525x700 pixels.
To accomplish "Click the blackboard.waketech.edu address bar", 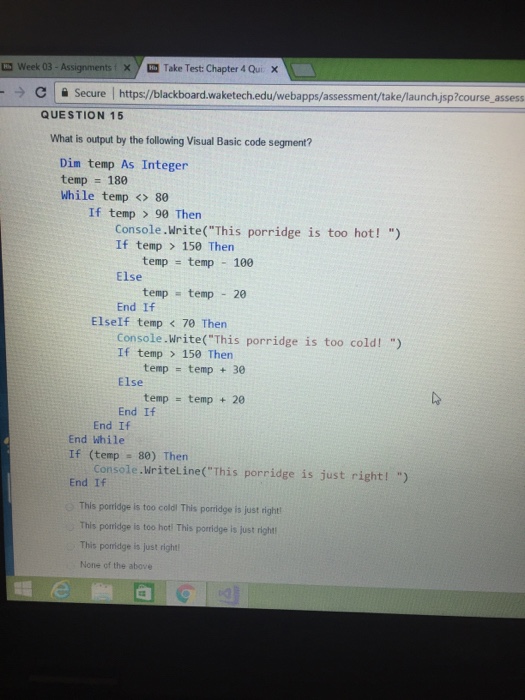I will coord(321,96).
